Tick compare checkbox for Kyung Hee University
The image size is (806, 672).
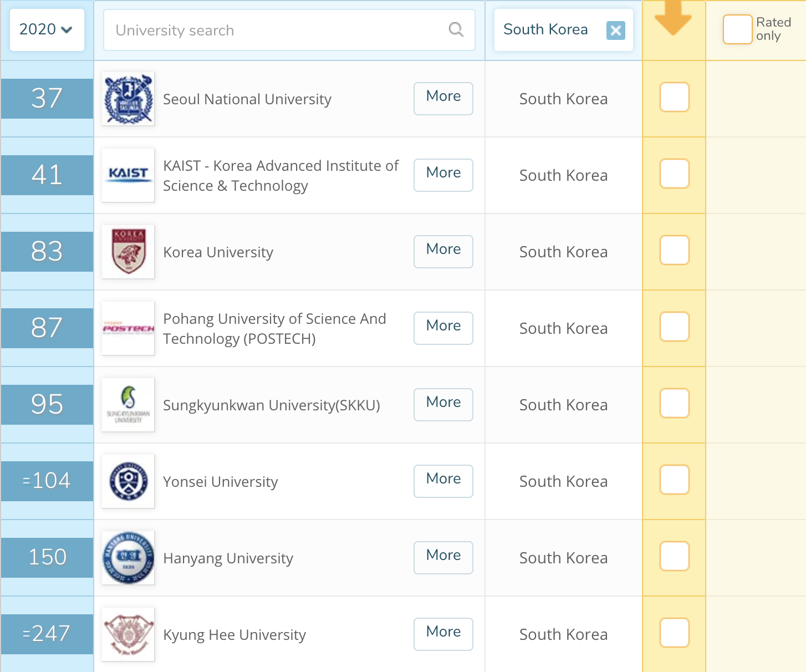pyautogui.click(x=675, y=633)
